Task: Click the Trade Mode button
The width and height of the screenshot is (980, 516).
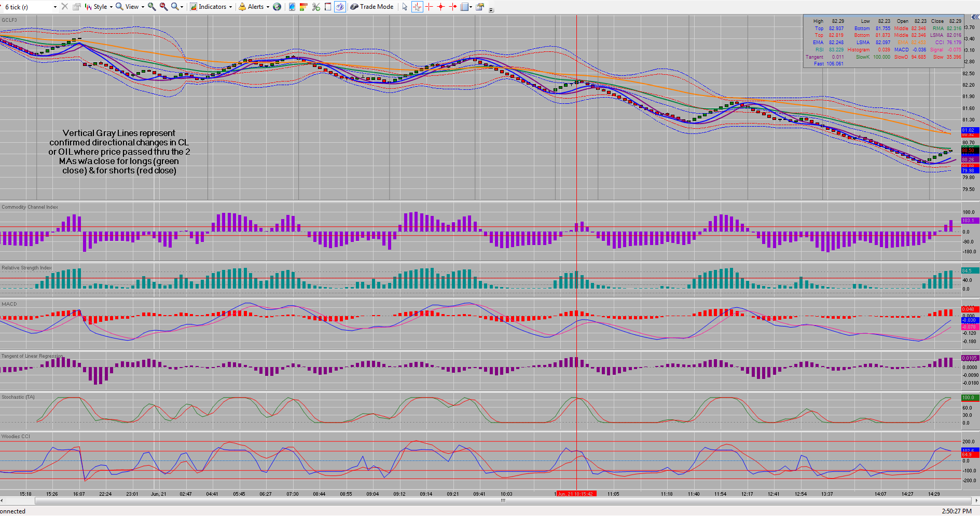Action: [372, 7]
